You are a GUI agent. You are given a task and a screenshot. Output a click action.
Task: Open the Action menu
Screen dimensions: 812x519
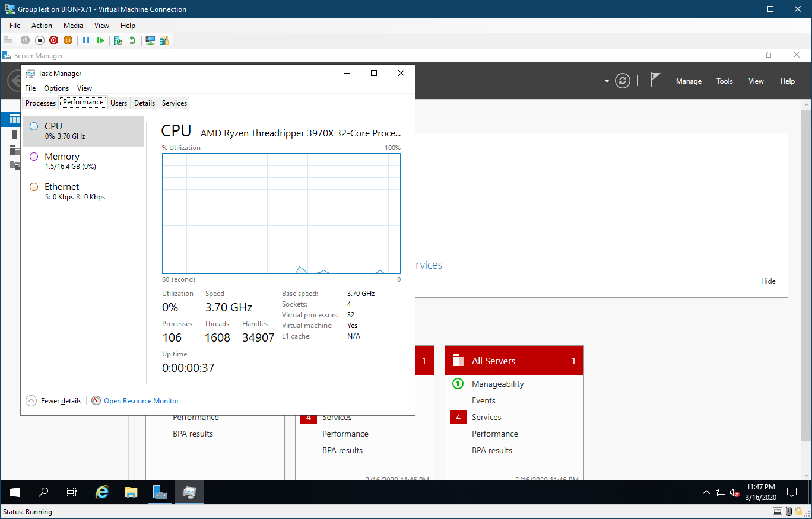42,26
